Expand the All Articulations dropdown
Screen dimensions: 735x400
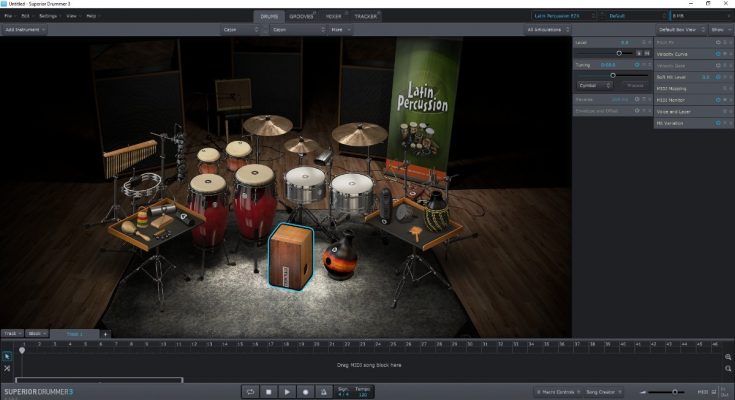point(546,30)
